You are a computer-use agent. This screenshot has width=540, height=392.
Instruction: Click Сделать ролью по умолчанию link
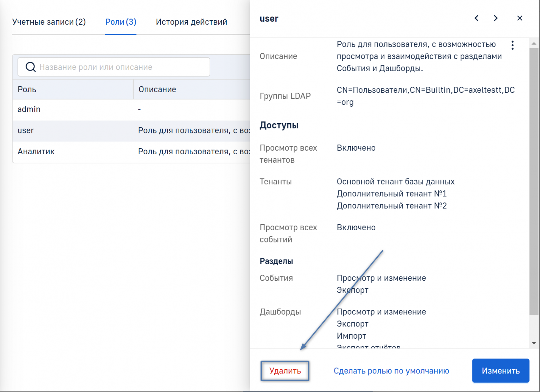pyautogui.click(x=391, y=371)
